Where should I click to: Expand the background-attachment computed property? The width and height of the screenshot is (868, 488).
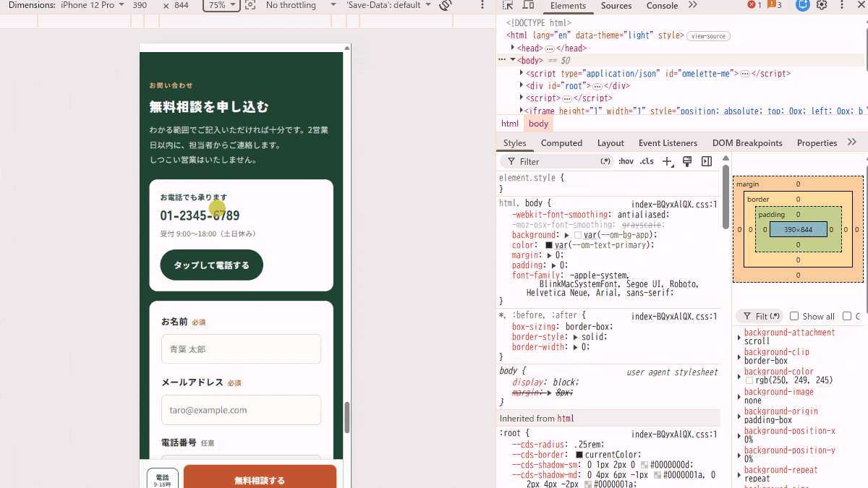739,338
